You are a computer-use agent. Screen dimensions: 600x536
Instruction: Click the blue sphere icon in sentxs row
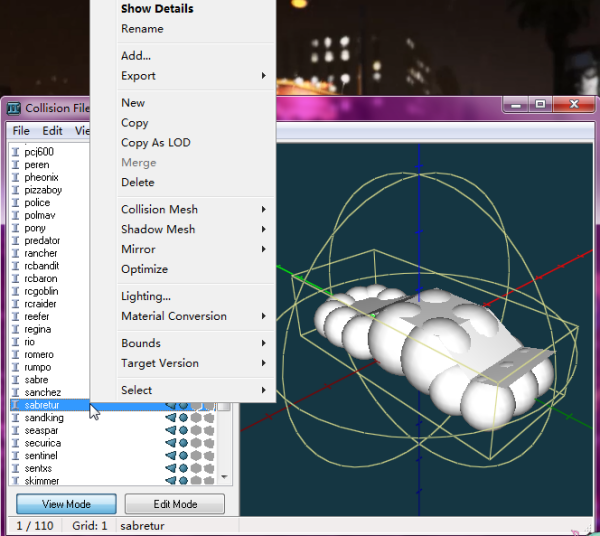tap(184, 468)
